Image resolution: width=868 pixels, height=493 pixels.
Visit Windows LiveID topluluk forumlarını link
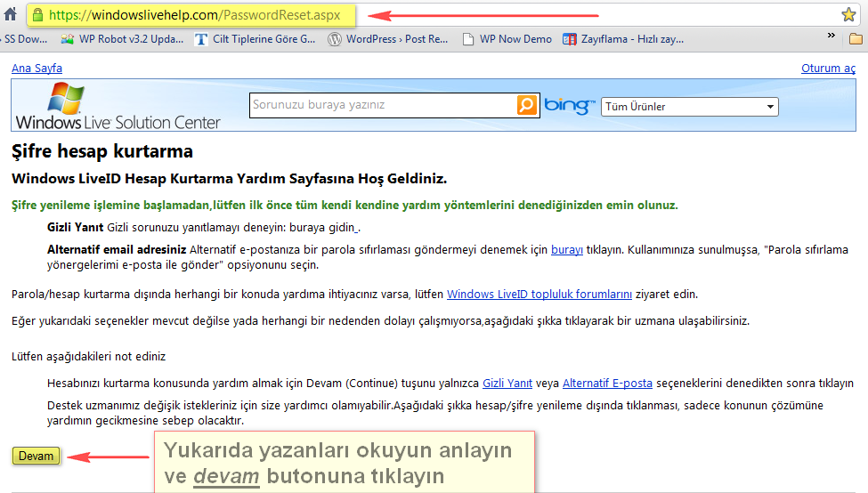click(539, 294)
